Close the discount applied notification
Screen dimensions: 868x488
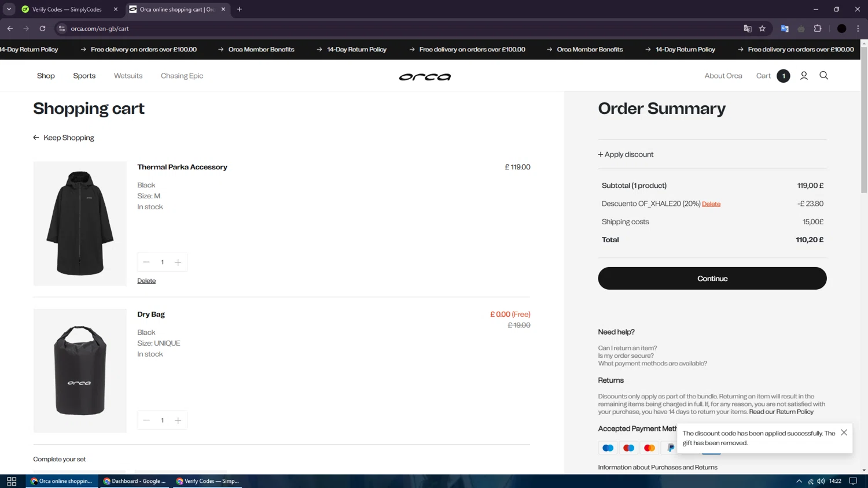click(x=844, y=432)
